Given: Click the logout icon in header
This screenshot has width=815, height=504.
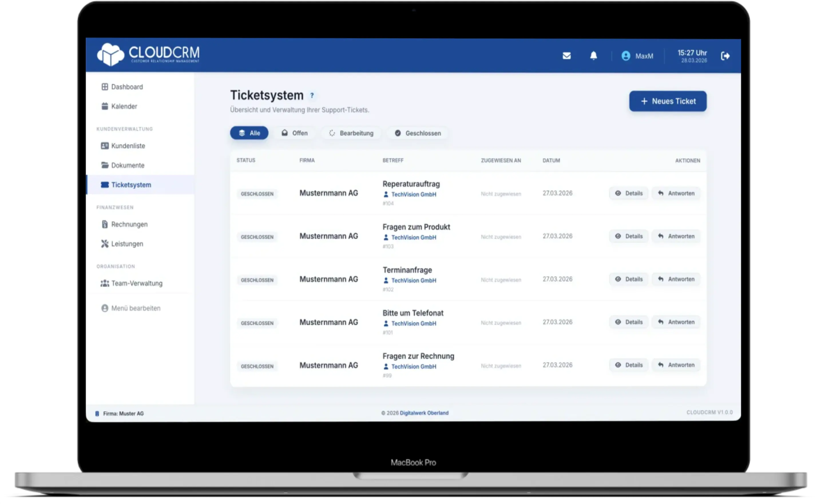Looking at the screenshot, I should (725, 56).
